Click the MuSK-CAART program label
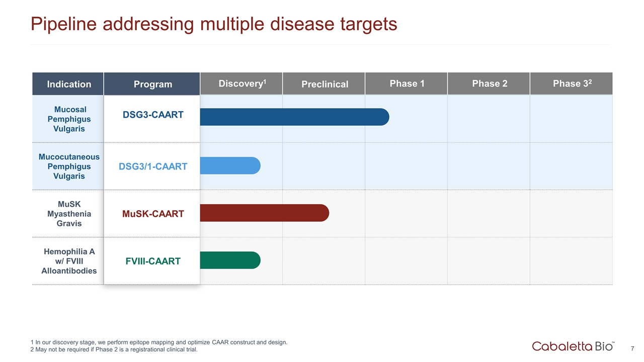This screenshot has width=644, height=362. [x=153, y=214]
